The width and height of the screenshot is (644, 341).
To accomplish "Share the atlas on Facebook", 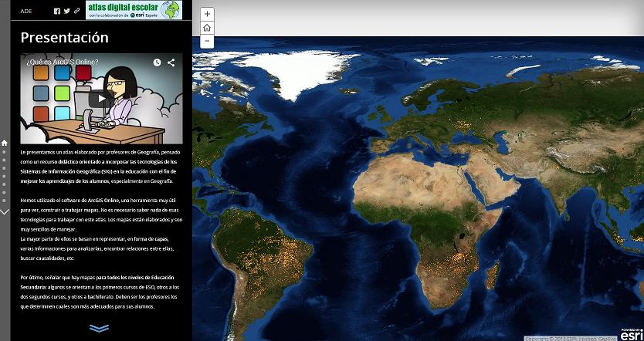I will 57,11.
